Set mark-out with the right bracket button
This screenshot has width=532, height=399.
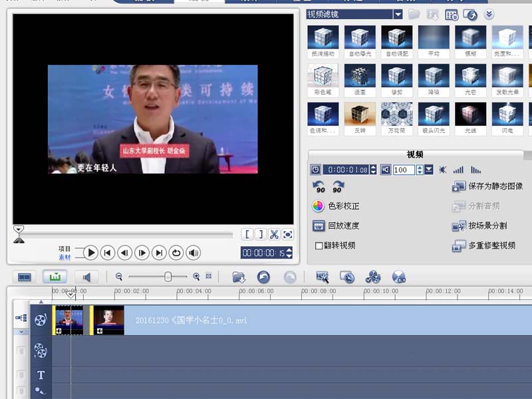(261, 235)
